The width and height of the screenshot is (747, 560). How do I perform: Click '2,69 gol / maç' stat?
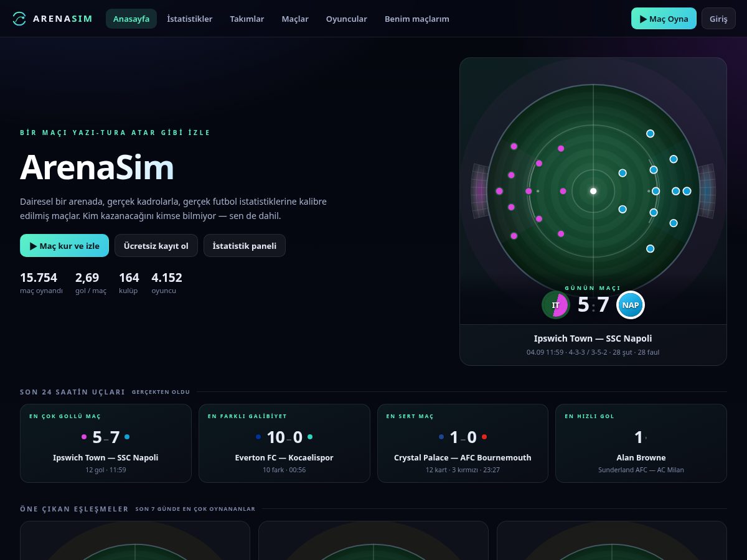[91, 283]
